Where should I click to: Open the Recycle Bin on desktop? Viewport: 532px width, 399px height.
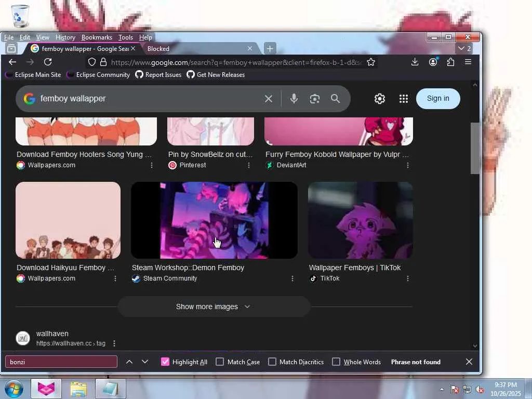tap(20, 16)
